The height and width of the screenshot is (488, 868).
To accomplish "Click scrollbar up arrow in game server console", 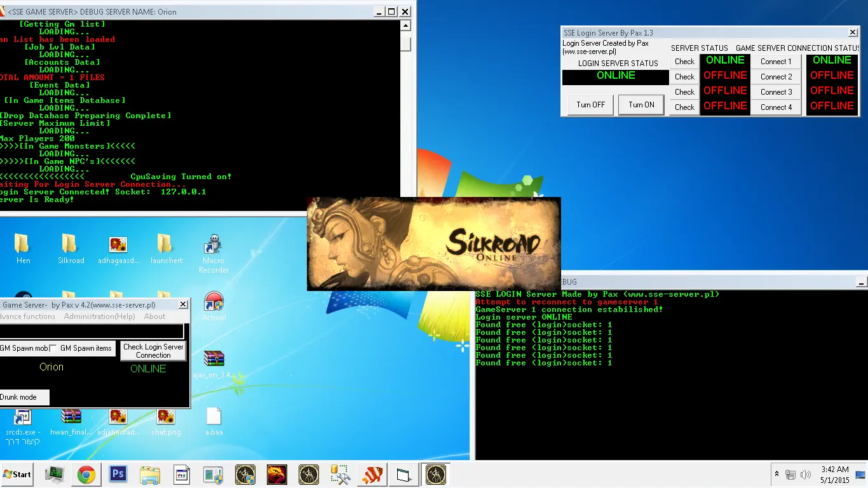I will pyautogui.click(x=405, y=25).
